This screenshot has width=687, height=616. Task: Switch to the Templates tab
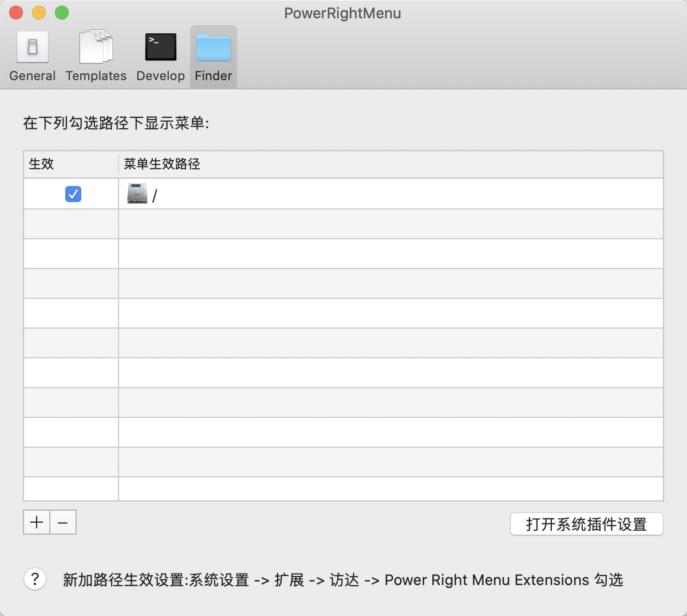[x=96, y=57]
